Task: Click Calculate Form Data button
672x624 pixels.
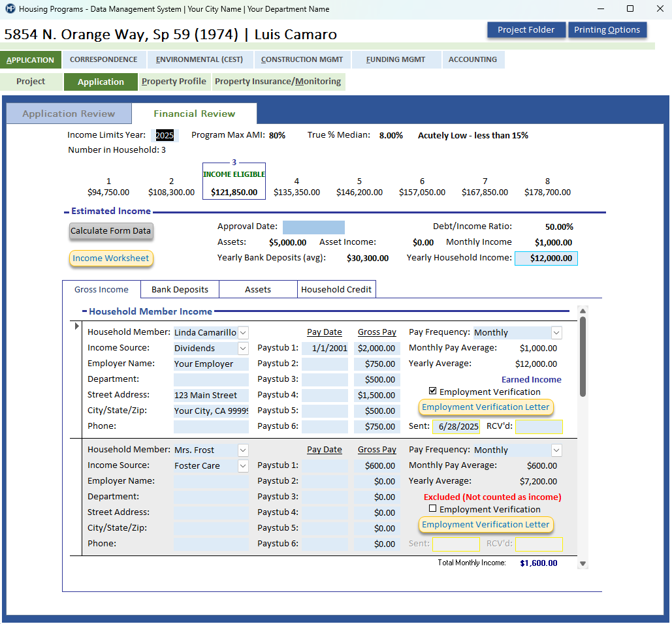Action: tap(110, 231)
